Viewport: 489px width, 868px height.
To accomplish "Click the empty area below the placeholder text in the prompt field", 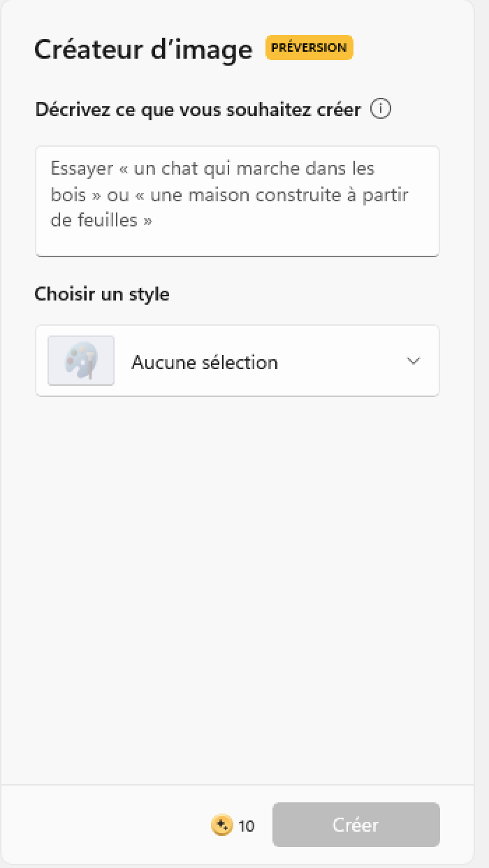I will tap(238, 244).
